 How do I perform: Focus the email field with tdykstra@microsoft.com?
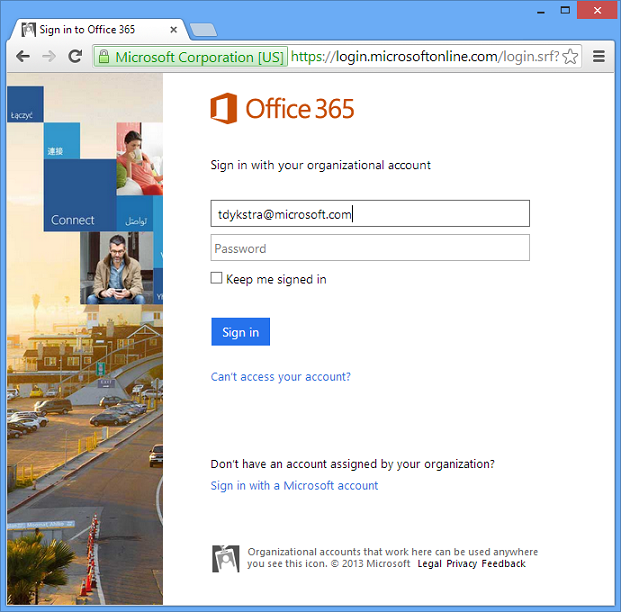pos(370,214)
